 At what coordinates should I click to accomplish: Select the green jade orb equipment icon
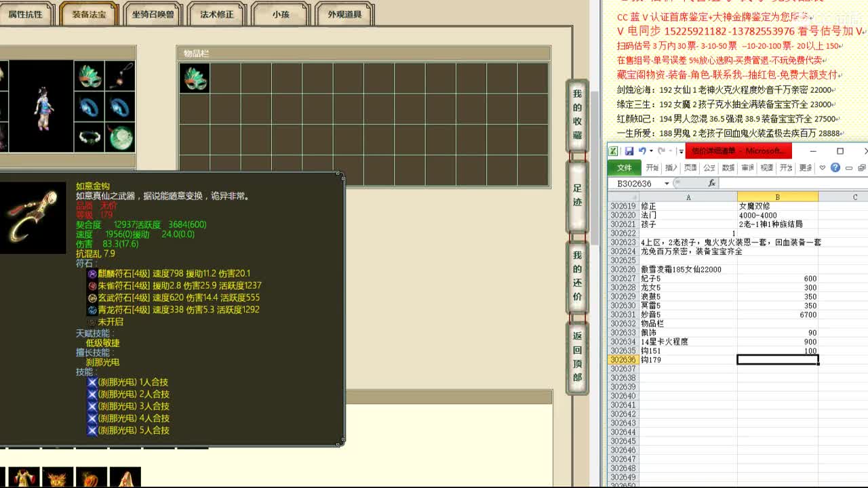pyautogui.click(x=120, y=137)
